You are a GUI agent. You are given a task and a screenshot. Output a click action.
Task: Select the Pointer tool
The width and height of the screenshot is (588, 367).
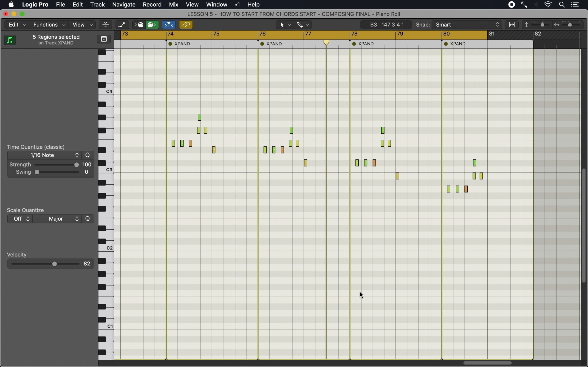282,25
